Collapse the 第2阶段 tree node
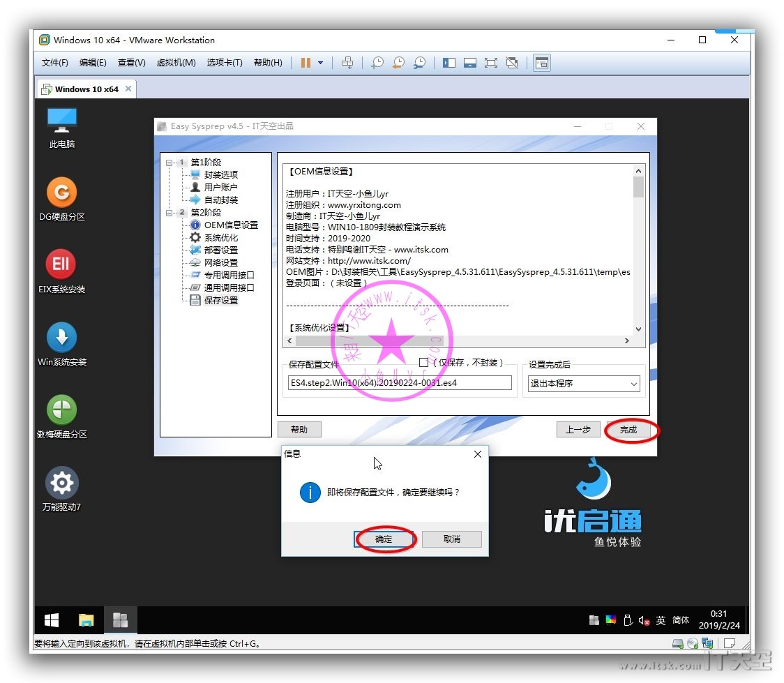The image size is (784, 683). 169,213
